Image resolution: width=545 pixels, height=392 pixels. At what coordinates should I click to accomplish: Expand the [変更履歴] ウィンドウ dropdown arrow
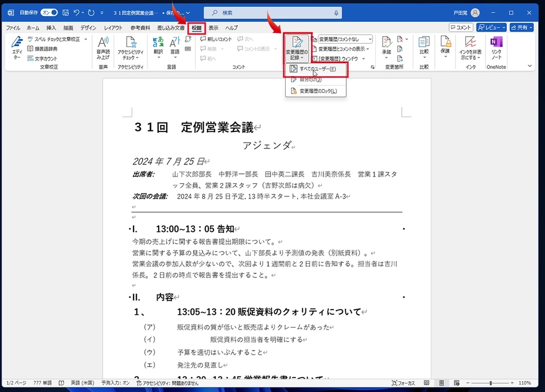pyautogui.click(x=364, y=59)
